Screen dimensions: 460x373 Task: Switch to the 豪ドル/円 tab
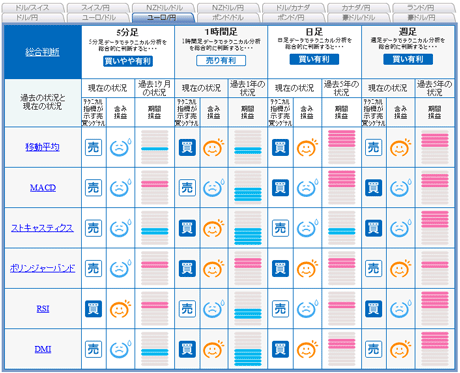click(x=423, y=17)
